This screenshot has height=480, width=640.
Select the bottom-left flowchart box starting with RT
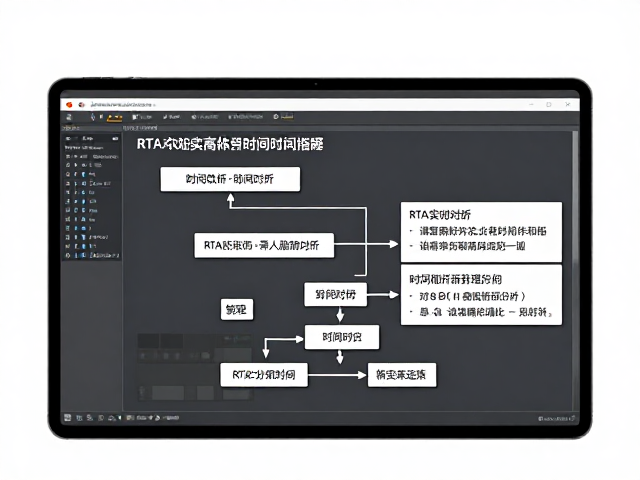point(264,375)
